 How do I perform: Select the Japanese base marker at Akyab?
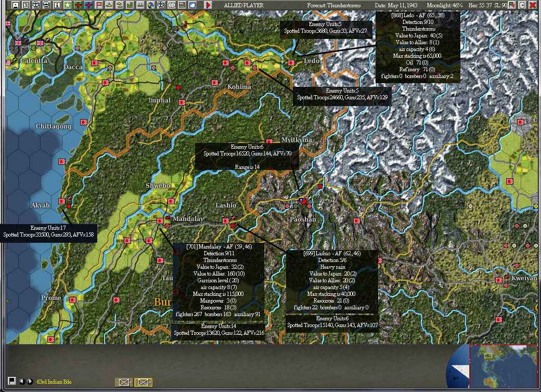62,201
